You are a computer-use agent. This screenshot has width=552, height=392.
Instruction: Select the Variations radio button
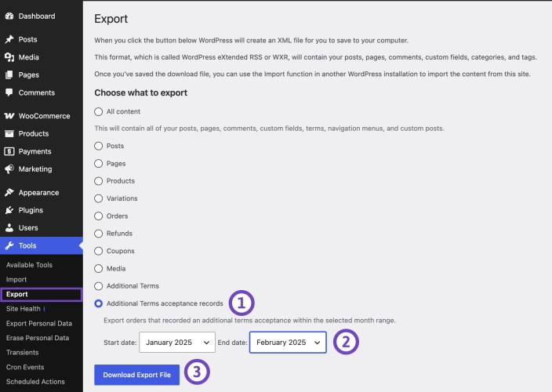99,198
